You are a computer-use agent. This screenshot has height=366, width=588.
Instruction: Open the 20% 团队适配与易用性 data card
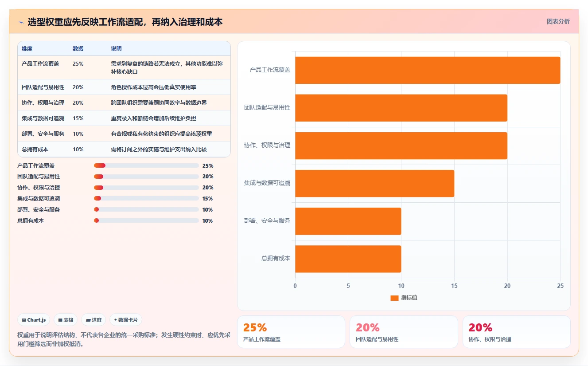(x=404, y=332)
